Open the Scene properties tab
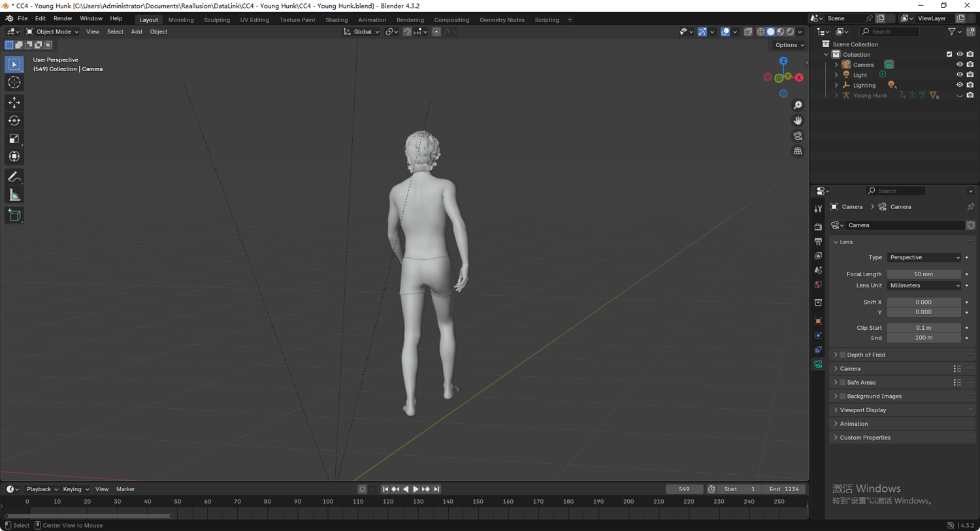 (x=818, y=270)
